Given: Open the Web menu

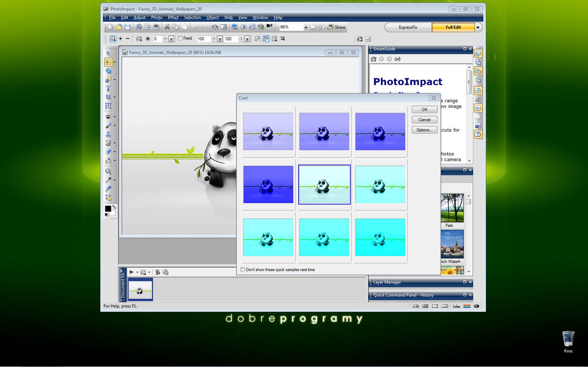Looking at the screenshot, I should point(228,18).
